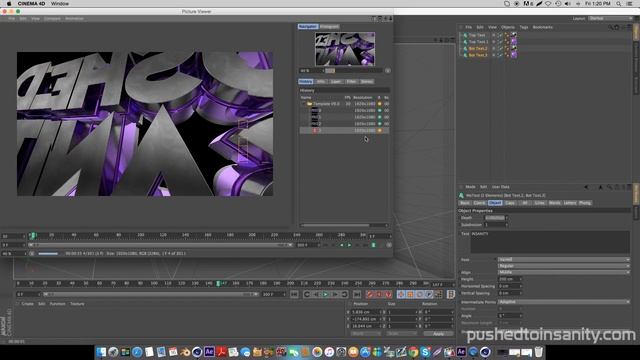Screen dimensions: 640x360
Task: Select the Stereo tab in Picture Viewer
Action: click(367, 82)
